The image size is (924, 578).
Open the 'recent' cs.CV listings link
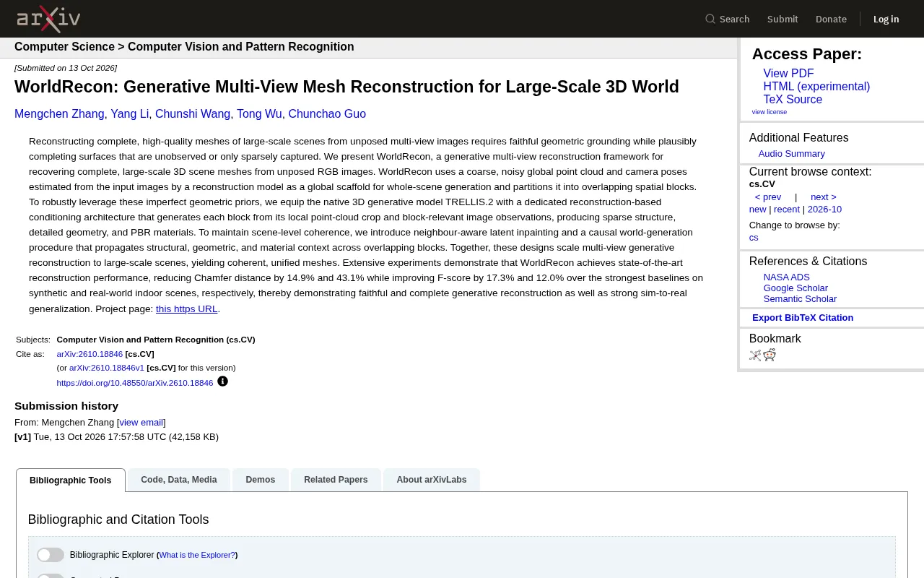pos(787,210)
